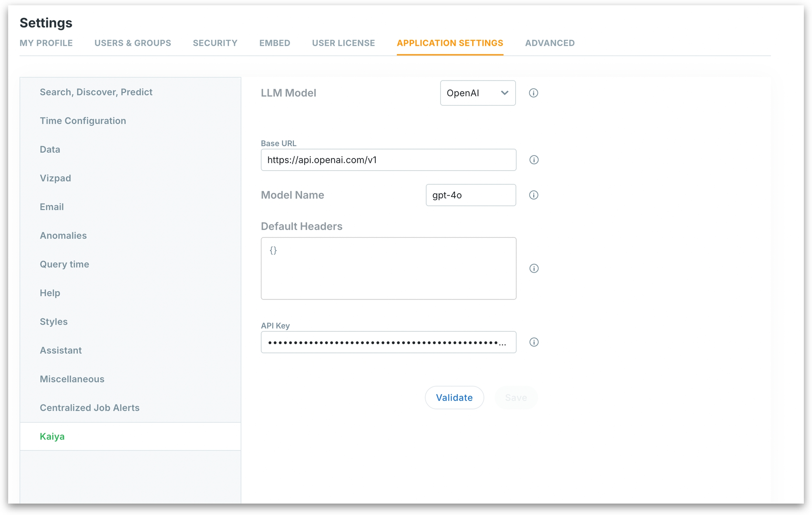The height and width of the screenshot is (515, 812).
Task: Go to Users & Groups tab
Action: 133,43
